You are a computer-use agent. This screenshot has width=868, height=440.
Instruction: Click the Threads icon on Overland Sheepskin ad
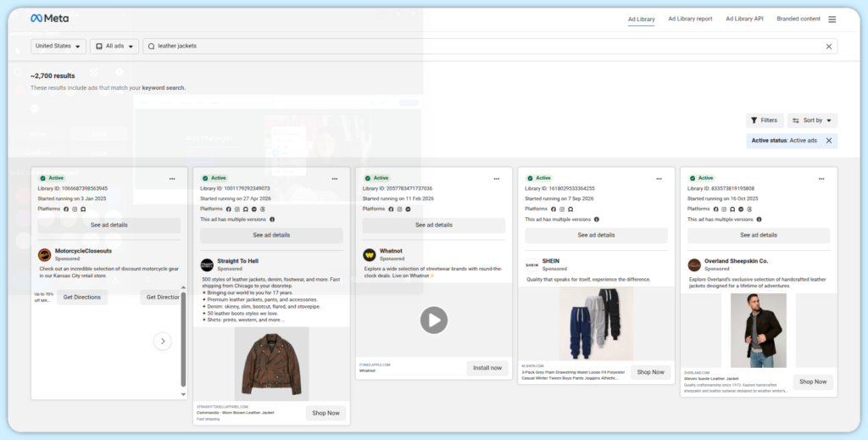click(750, 209)
